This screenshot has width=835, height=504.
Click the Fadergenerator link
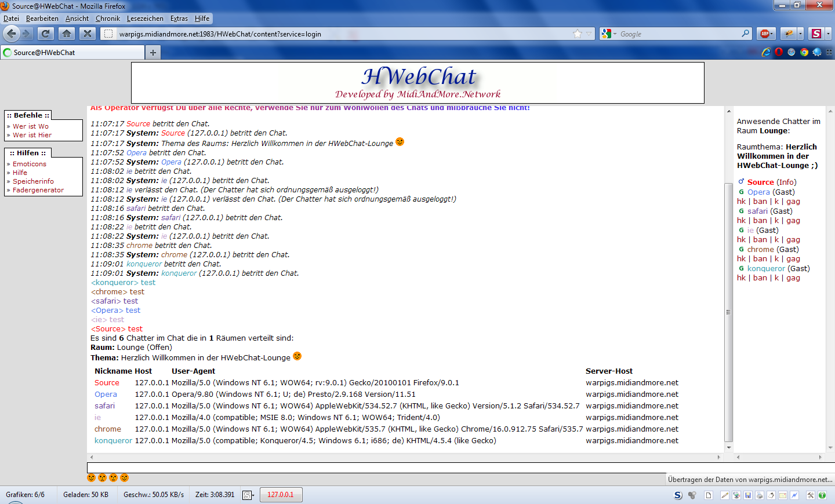tap(38, 190)
